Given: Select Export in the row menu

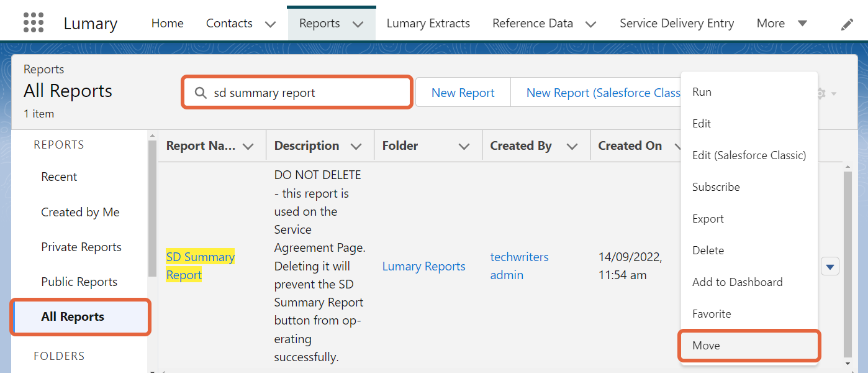Looking at the screenshot, I should click(748, 219).
